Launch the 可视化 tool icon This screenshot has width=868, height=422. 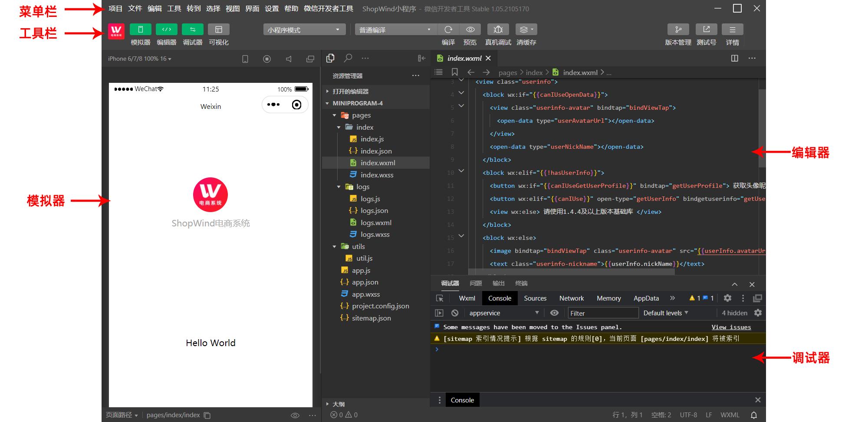[219, 29]
